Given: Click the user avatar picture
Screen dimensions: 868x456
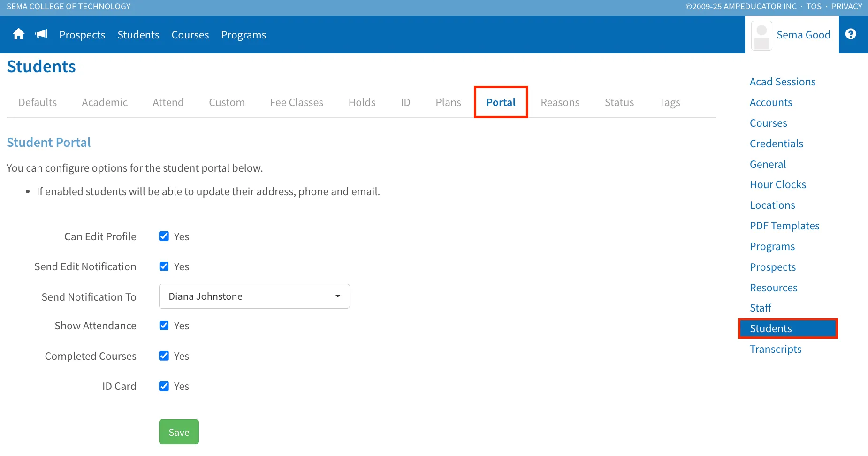Looking at the screenshot, I should tap(761, 36).
